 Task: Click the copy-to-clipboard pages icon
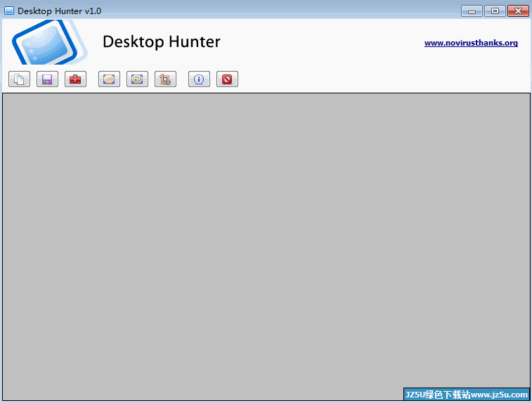point(20,79)
